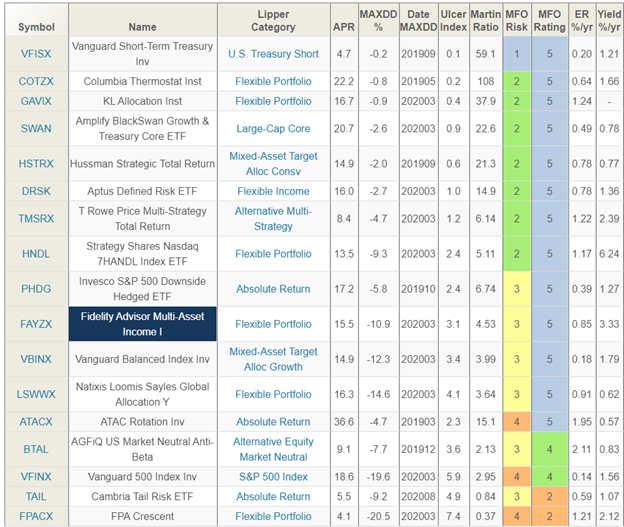Viewport: 624px width, 527px height.
Task: Open the "Alternative Equity Market Neutral" category
Action: tap(273, 449)
